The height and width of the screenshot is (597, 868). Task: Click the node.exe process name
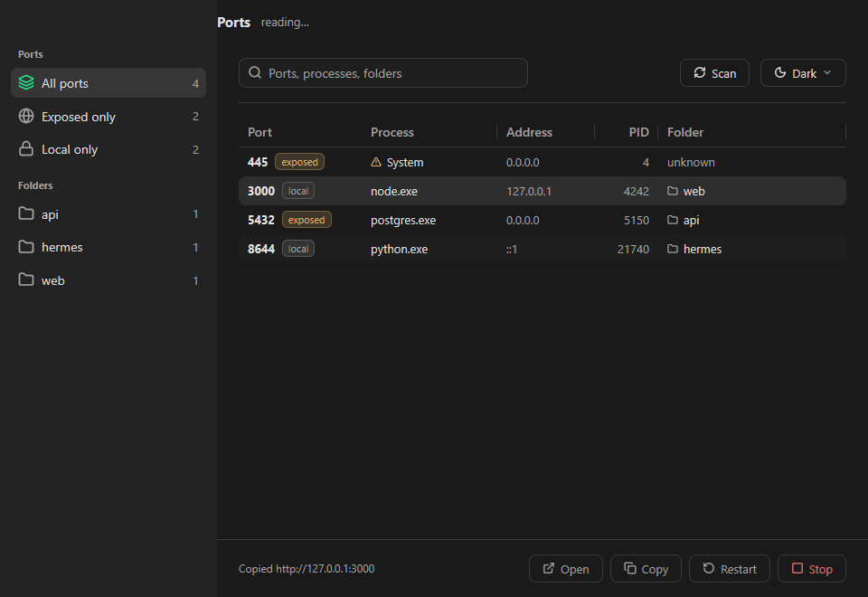pos(394,191)
